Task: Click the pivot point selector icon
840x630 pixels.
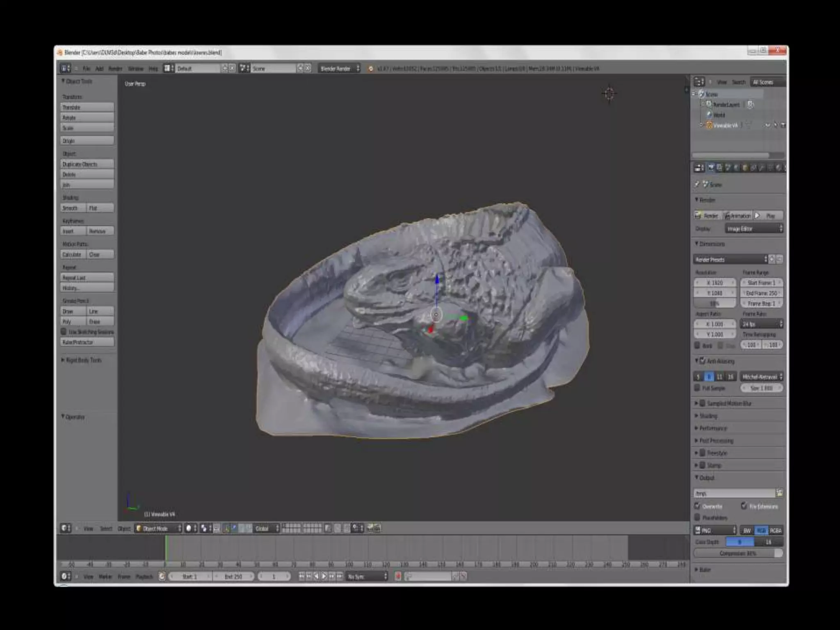Action: 204,528
